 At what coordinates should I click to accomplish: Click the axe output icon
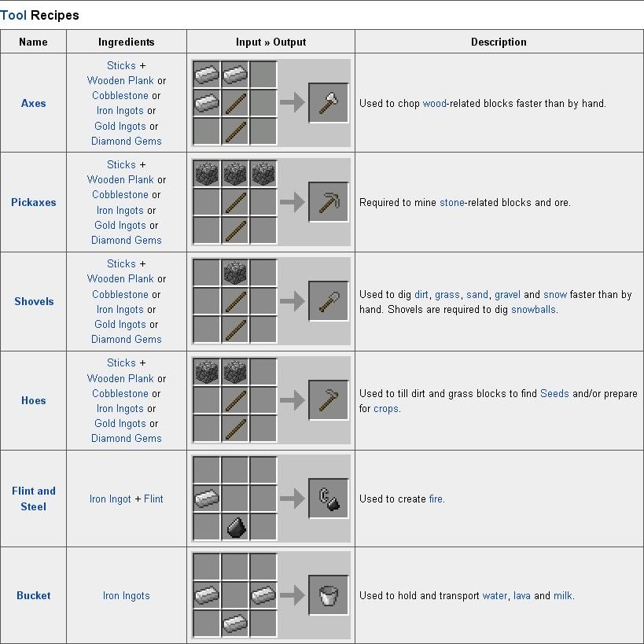point(329,103)
